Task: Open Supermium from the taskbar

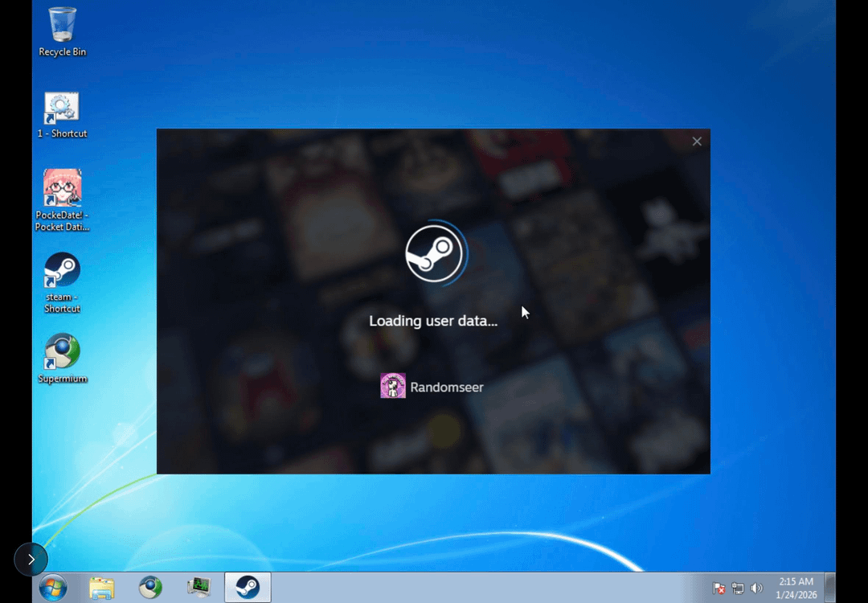Action: click(149, 588)
